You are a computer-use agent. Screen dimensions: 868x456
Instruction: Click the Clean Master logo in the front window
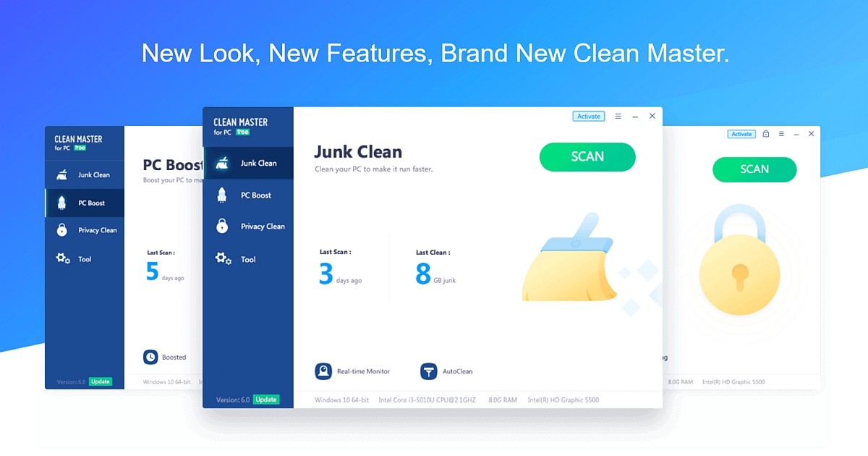[241, 127]
